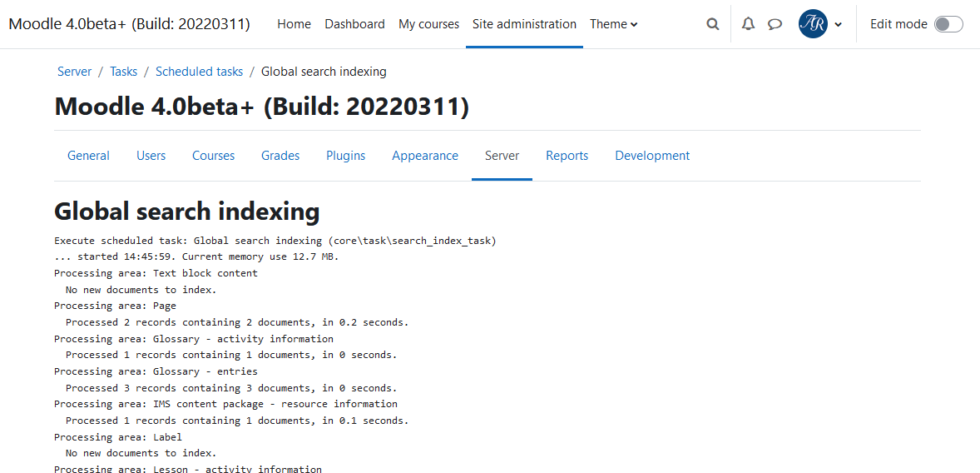Open the Theme dropdown menu
Image resolution: width=980 pixels, height=473 pixels.
[614, 24]
